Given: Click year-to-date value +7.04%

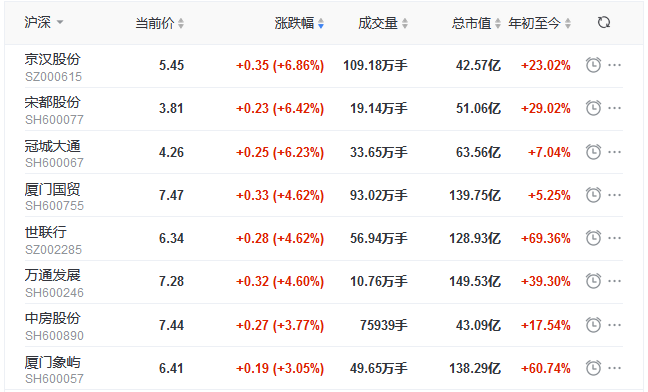Looking at the screenshot, I should 549,152.
